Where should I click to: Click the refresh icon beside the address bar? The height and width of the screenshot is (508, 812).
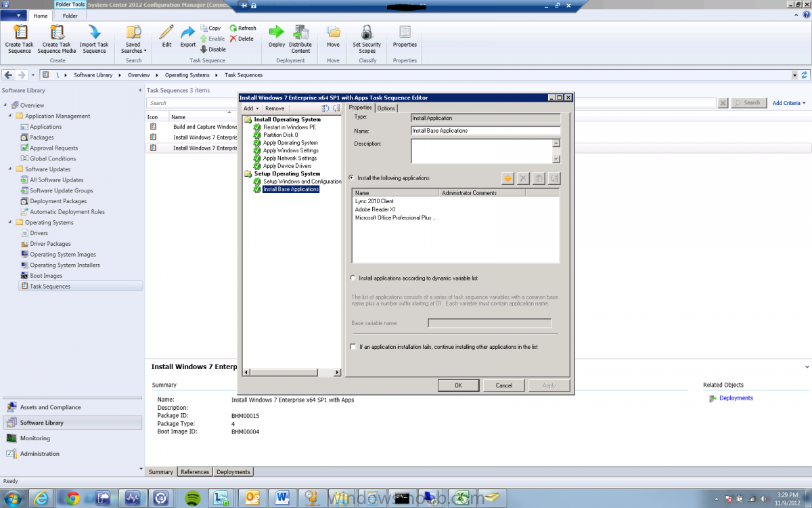click(804, 75)
